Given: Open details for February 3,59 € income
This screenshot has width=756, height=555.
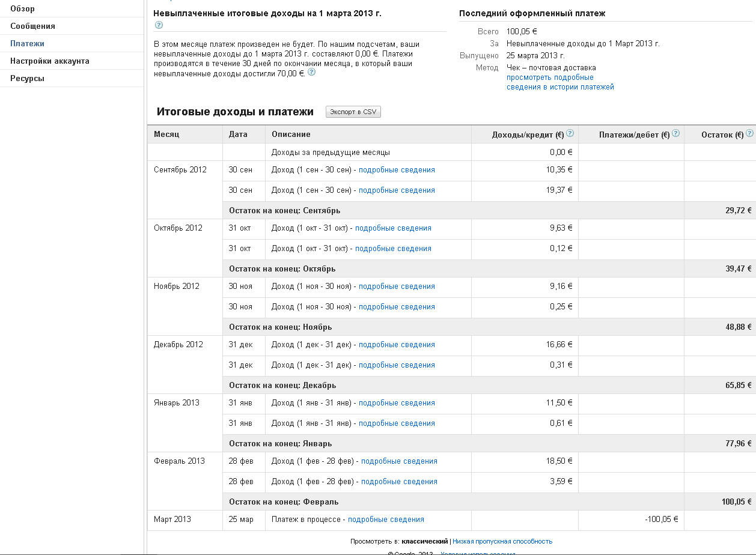Looking at the screenshot, I should [x=399, y=482].
